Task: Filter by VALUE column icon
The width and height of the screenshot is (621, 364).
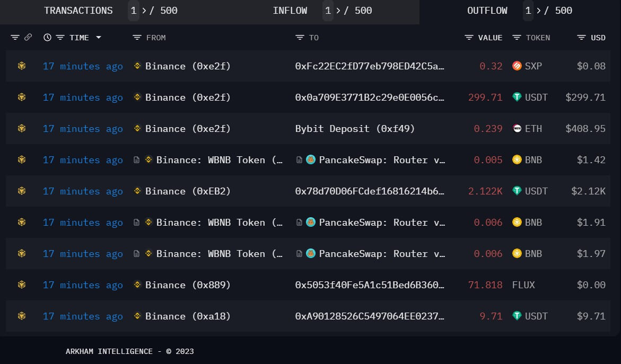Action: point(469,38)
